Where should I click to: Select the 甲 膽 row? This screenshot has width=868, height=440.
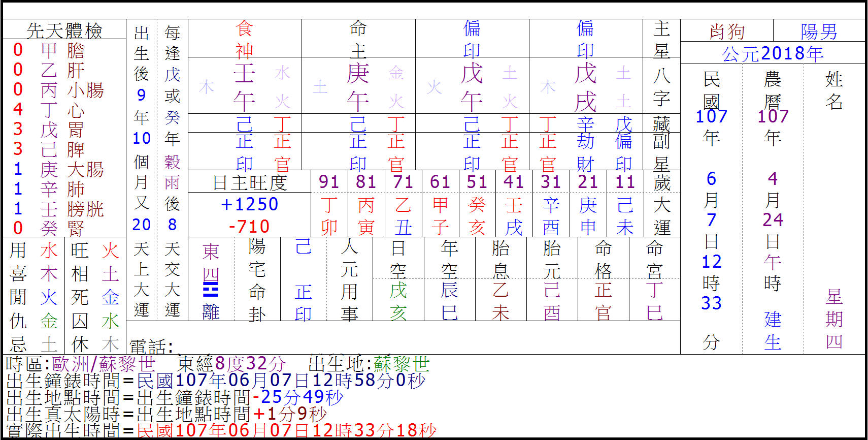coord(49,50)
